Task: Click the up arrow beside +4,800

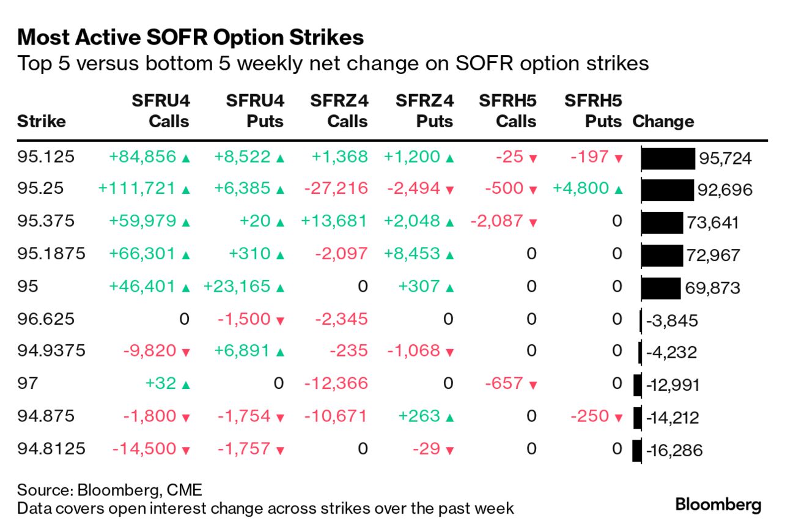Action: pos(618,190)
